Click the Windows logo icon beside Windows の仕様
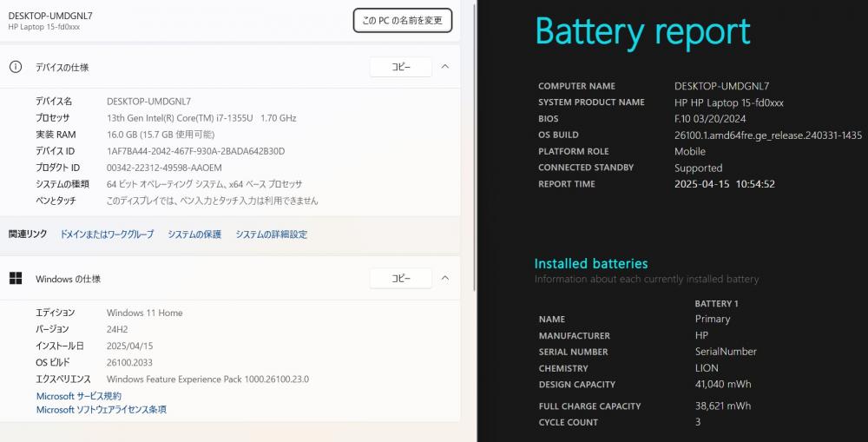The height and width of the screenshot is (442, 868). tap(16, 278)
